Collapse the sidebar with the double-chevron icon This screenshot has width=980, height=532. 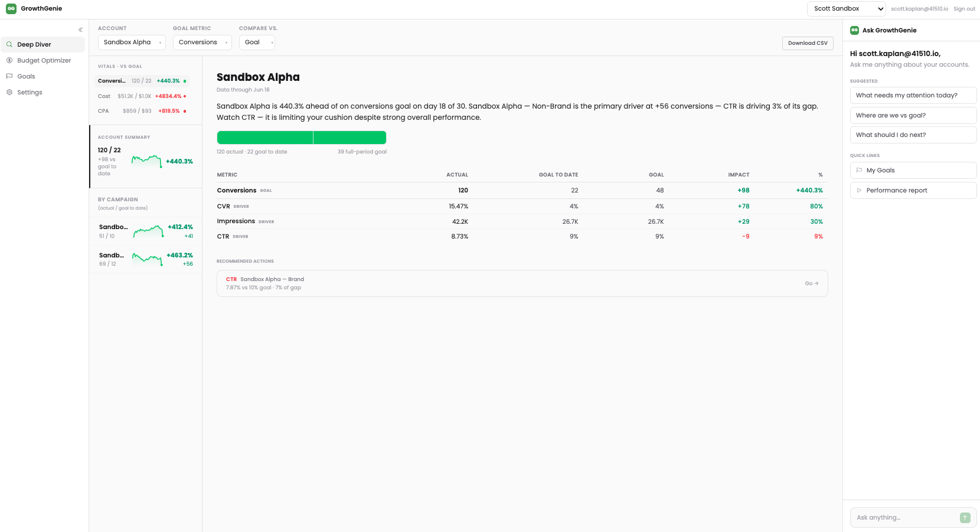[x=80, y=30]
